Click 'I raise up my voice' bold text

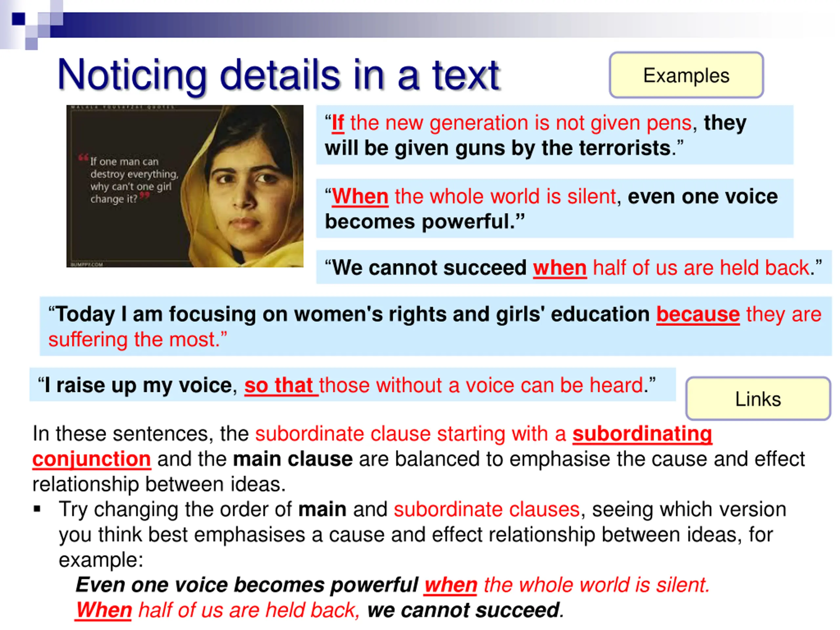pos(138,386)
